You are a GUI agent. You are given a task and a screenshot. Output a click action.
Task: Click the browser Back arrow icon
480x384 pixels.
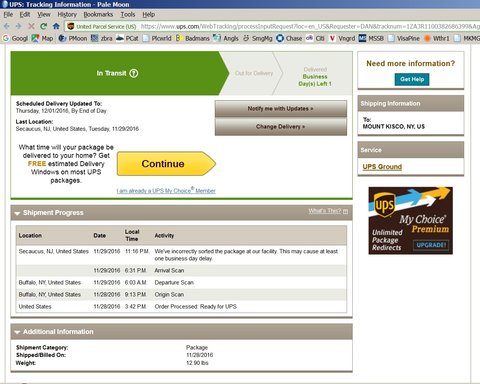pos(7,26)
